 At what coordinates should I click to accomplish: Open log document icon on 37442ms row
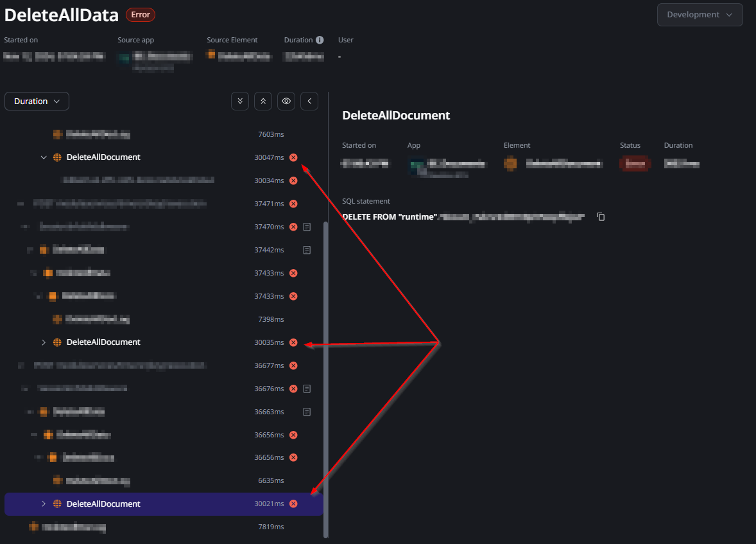click(307, 250)
